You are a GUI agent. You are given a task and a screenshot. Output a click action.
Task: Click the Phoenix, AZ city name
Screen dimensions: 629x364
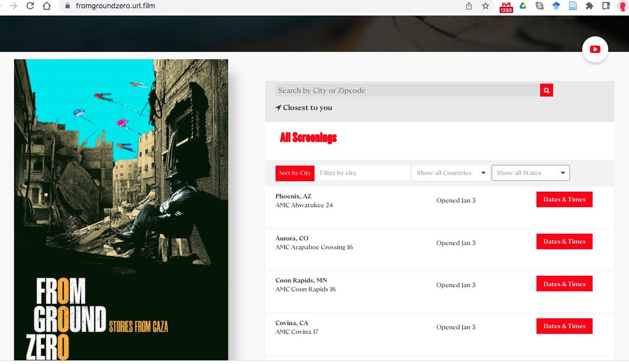294,196
